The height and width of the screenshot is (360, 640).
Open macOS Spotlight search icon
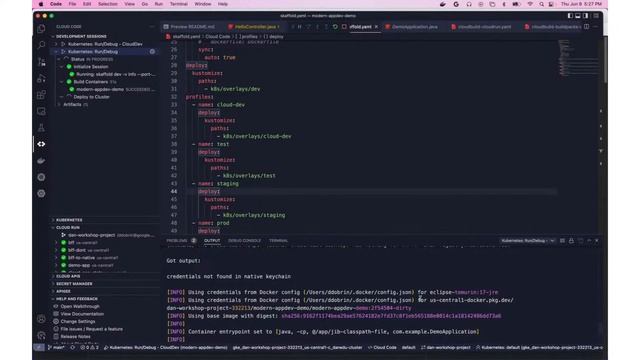point(541,4)
